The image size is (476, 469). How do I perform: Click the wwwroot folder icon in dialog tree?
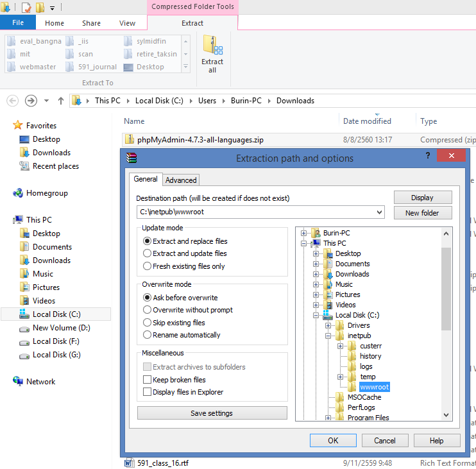pyautogui.click(x=352, y=387)
